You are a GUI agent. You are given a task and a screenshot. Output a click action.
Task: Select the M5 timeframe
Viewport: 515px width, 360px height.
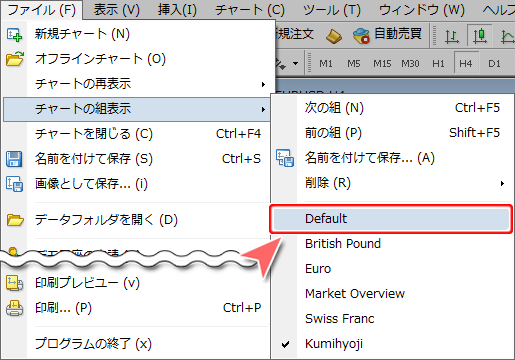pos(354,63)
